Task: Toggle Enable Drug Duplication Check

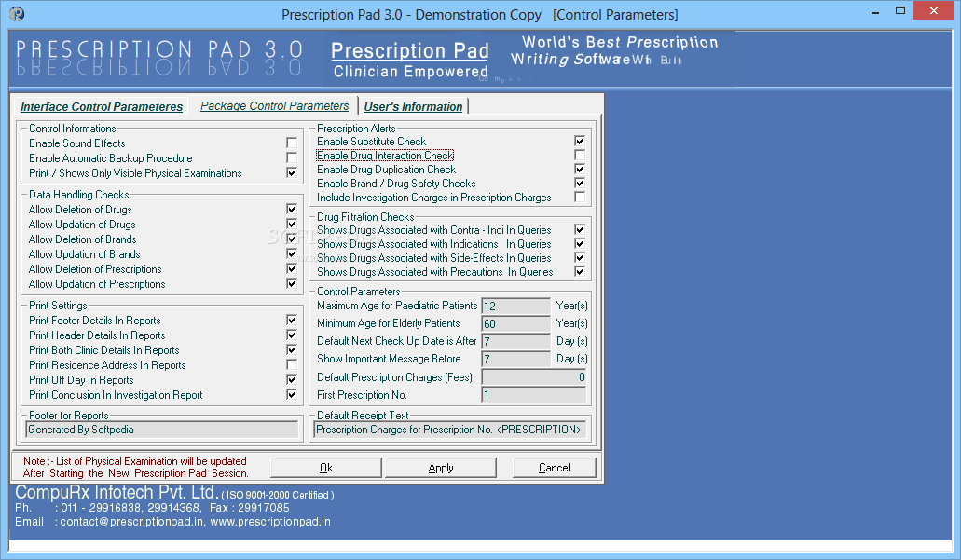Action: click(x=580, y=169)
